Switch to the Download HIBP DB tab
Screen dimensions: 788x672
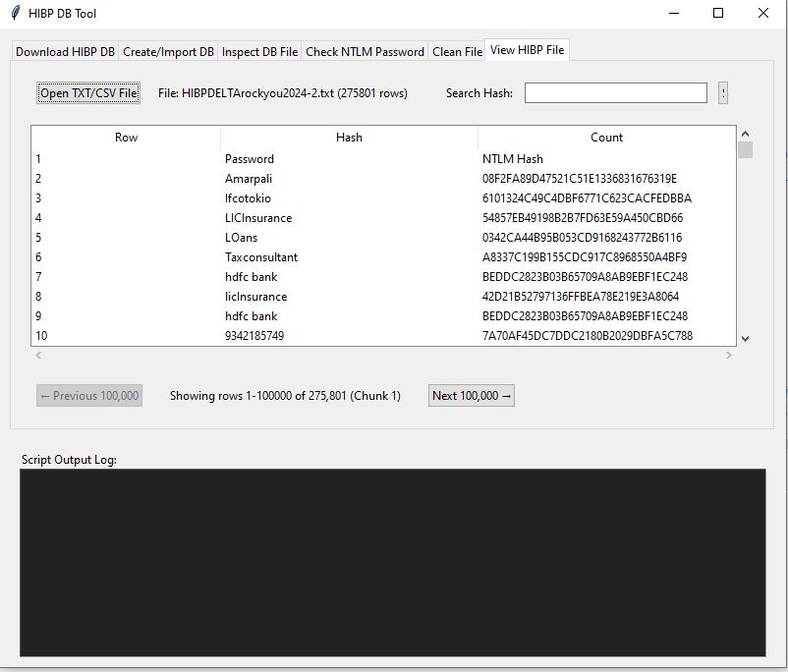point(65,52)
